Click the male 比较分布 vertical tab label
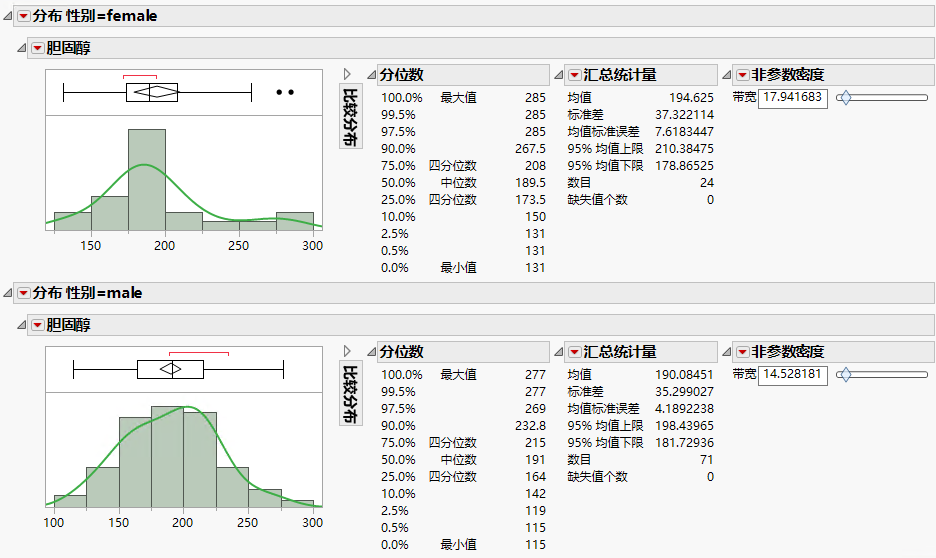This screenshot has width=936, height=558. 350,394
